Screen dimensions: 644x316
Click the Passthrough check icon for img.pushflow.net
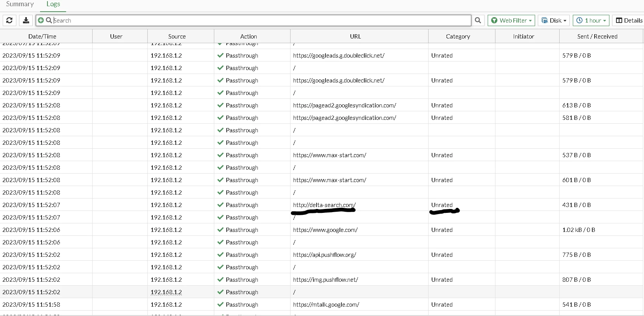(220, 279)
